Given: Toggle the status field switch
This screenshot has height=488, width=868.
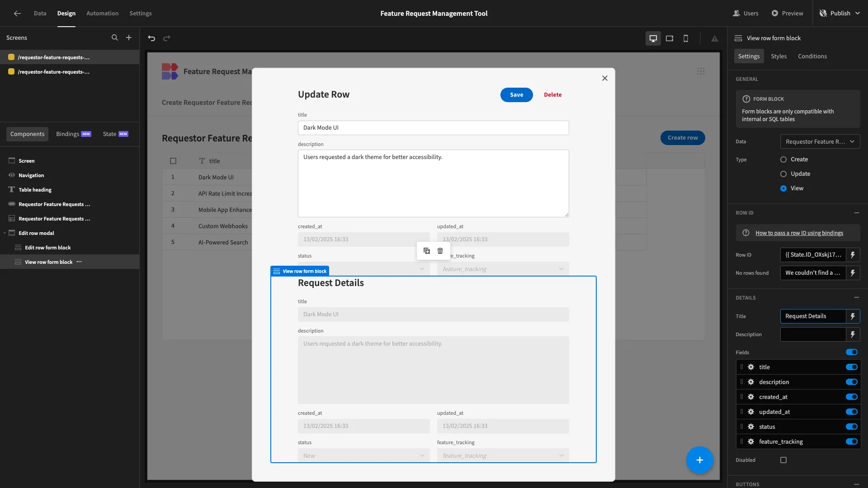Looking at the screenshot, I should [x=852, y=427].
